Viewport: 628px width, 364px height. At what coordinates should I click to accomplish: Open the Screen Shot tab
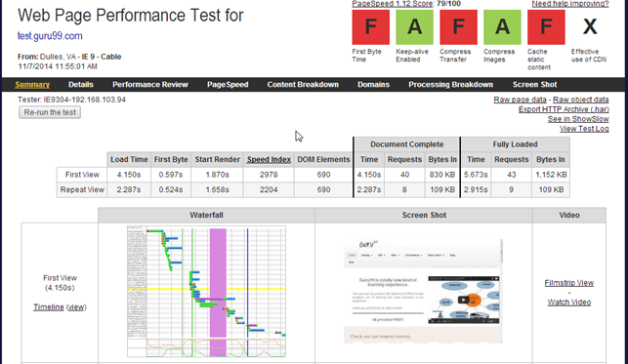(x=534, y=84)
